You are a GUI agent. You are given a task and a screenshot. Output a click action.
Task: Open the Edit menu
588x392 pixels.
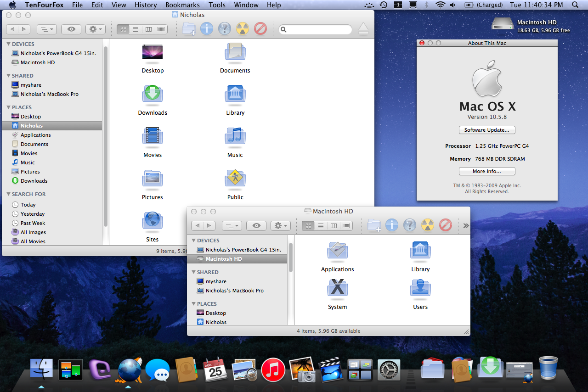(x=97, y=5)
